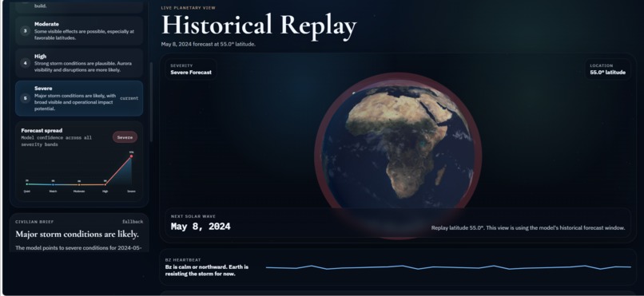Click 'Model confidence across all severity bands' text
The width and height of the screenshot is (644, 296).
[x=57, y=141]
